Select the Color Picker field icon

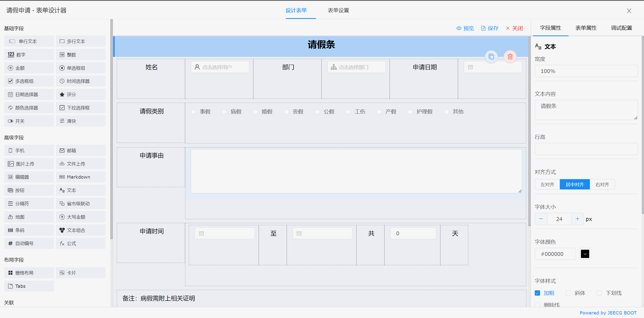tap(10, 108)
